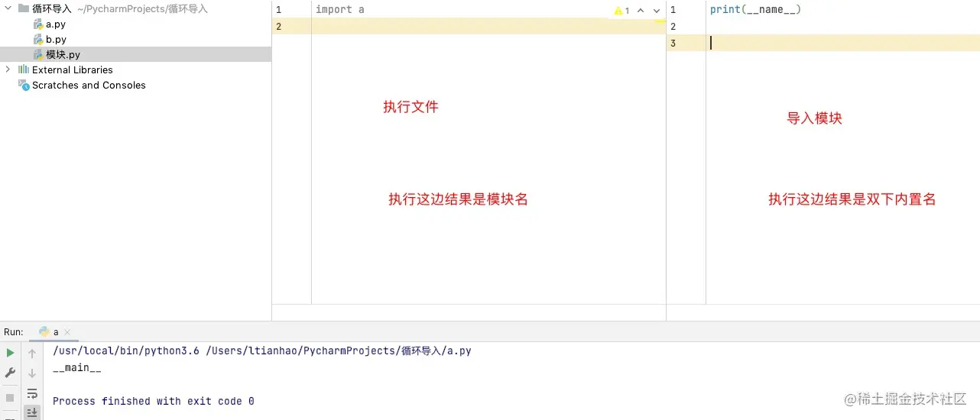Click the yellow warning count indicator
This screenshot has width=980, height=420.
pos(621,11)
